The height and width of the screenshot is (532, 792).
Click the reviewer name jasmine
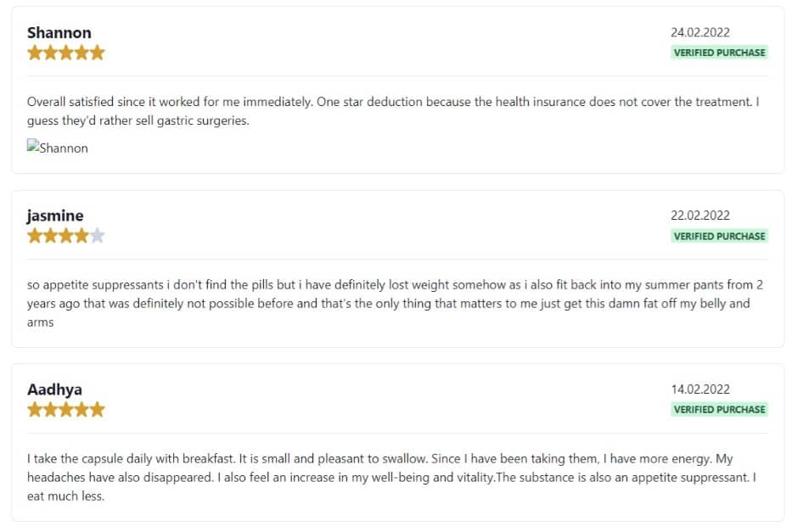55,216
